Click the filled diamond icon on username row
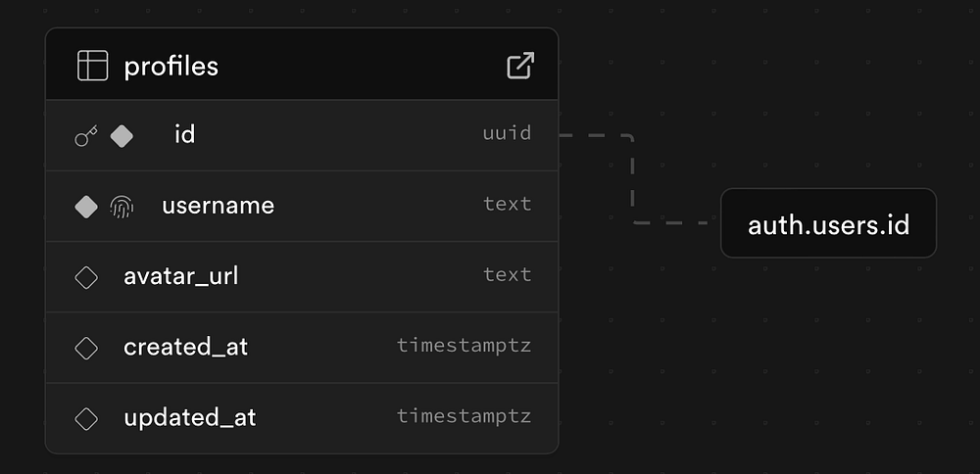This screenshot has height=474, width=980. [x=86, y=207]
